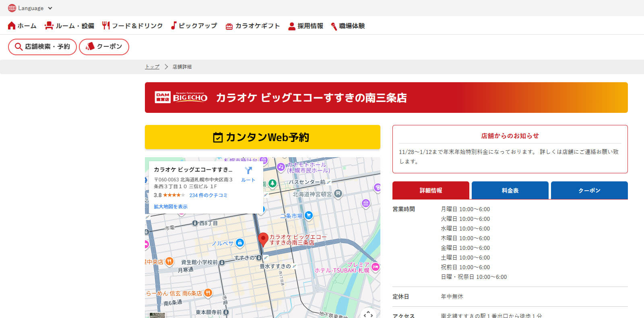The width and height of the screenshot is (644, 318).
Task: Click the Street View thumbnail on the map
Action: point(157,315)
